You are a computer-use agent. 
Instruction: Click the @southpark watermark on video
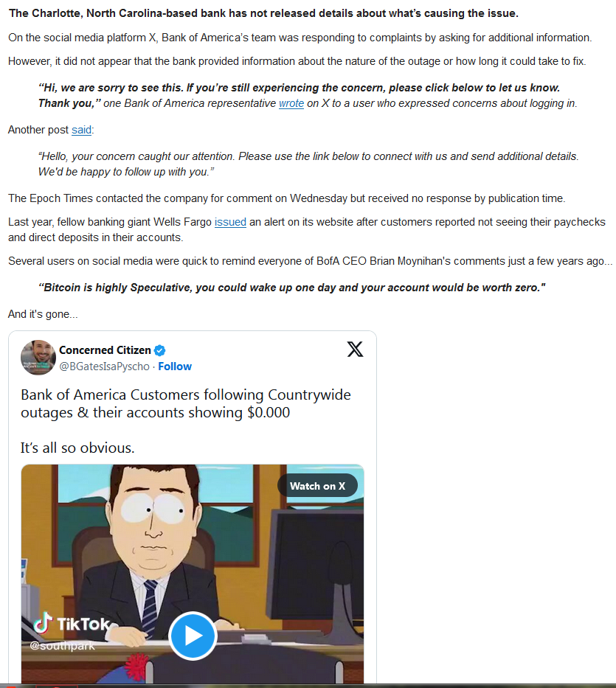pyautogui.click(x=62, y=646)
